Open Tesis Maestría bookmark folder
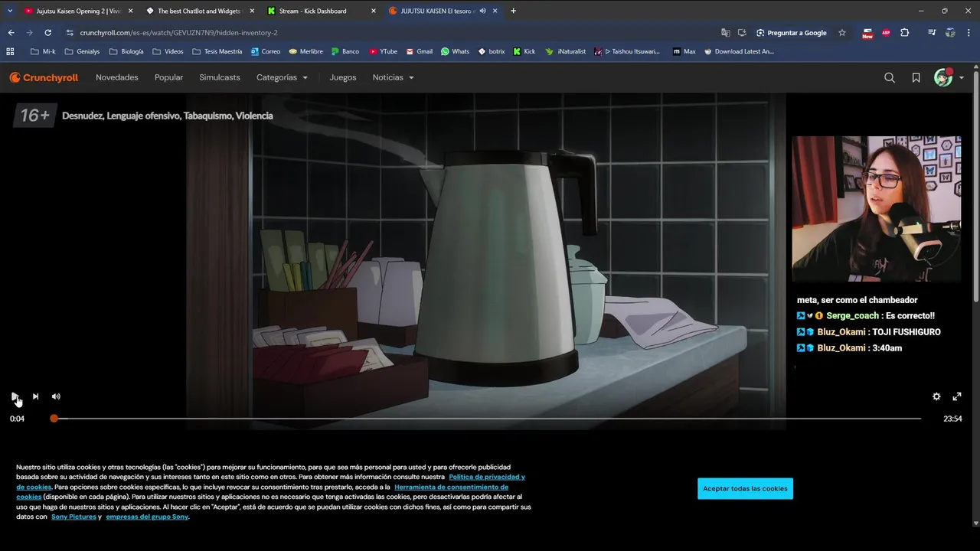Viewport: 980px width, 551px height. pyautogui.click(x=217, y=51)
